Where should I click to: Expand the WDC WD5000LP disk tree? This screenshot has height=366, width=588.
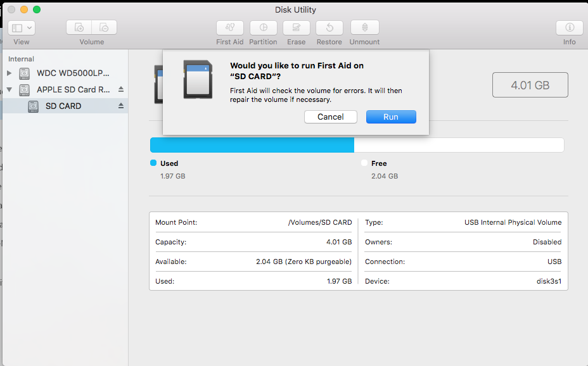[x=10, y=73]
